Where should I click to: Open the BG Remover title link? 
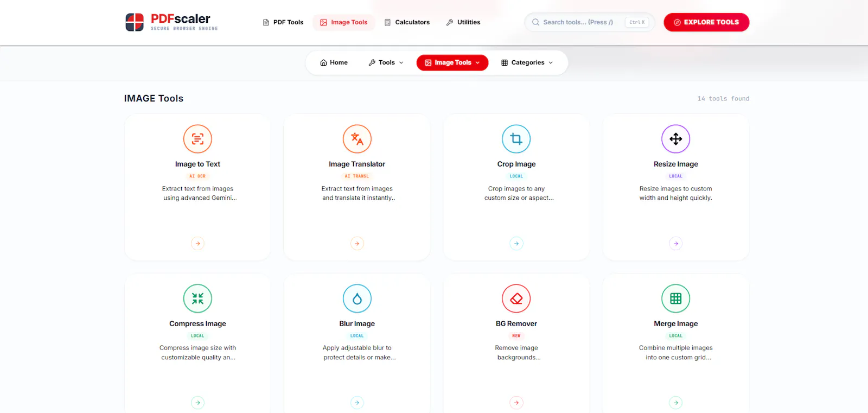pyautogui.click(x=516, y=323)
